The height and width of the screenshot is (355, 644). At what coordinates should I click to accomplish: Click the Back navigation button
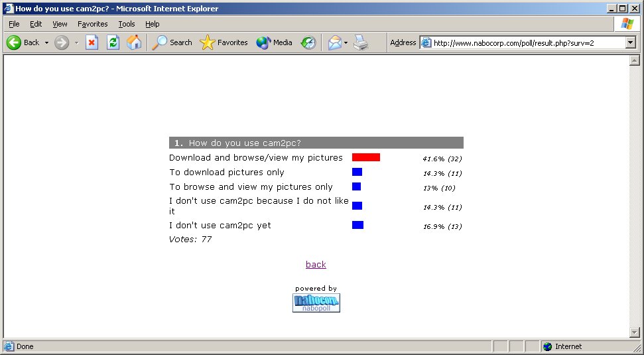coord(23,42)
